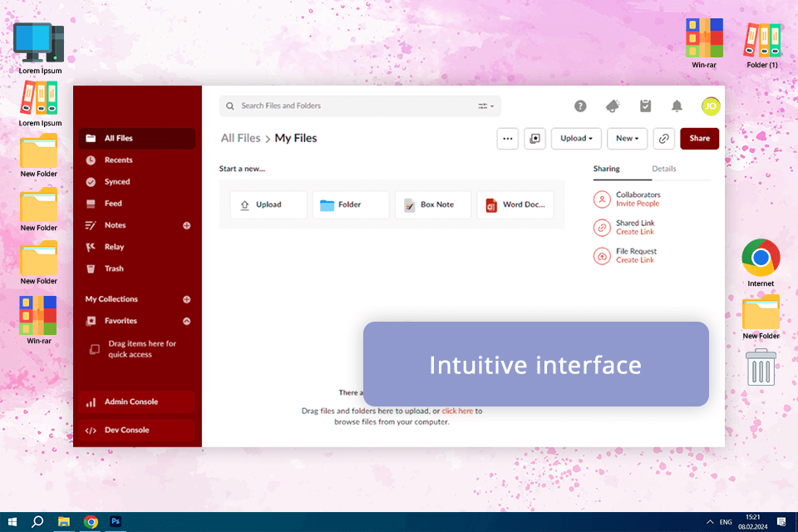
Task: Click Create Link under Shared Link
Action: (634, 232)
